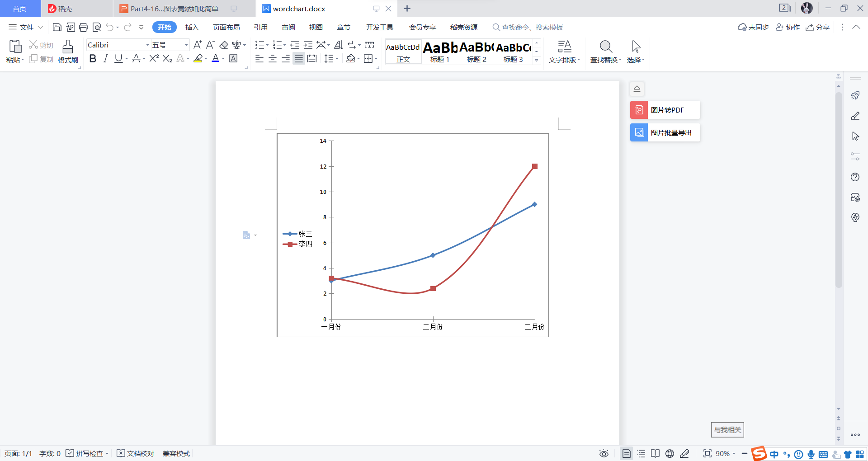Enable superscript formatting
Screen dimensions: 868x461
coord(154,58)
